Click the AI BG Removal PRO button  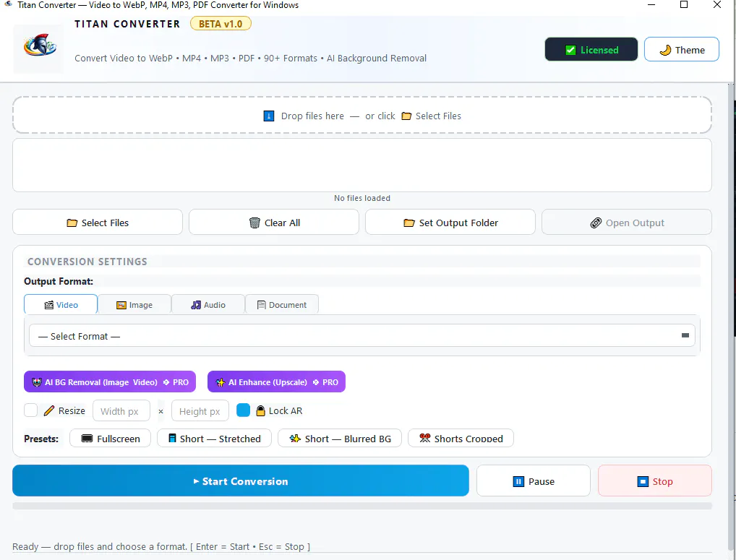pyautogui.click(x=110, y=382)
